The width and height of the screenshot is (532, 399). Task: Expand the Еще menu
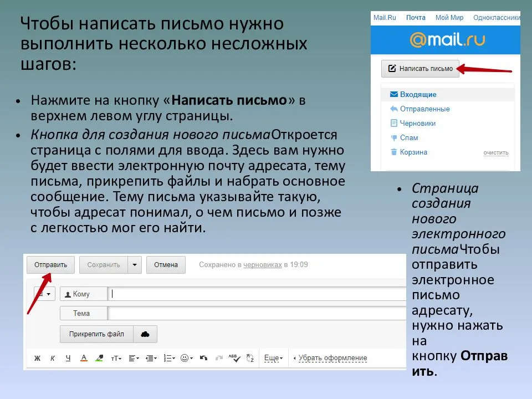[273, 358]
